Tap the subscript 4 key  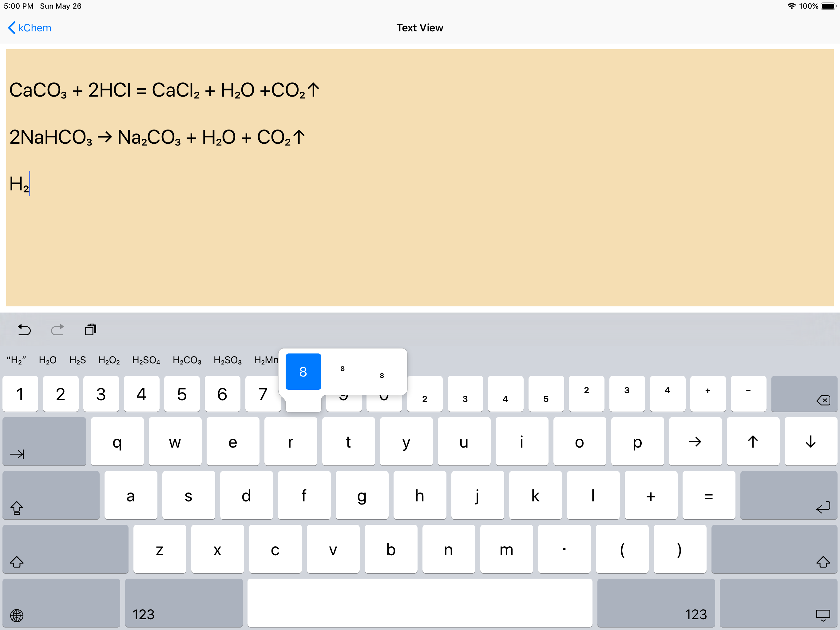click(x=505, y=394)
